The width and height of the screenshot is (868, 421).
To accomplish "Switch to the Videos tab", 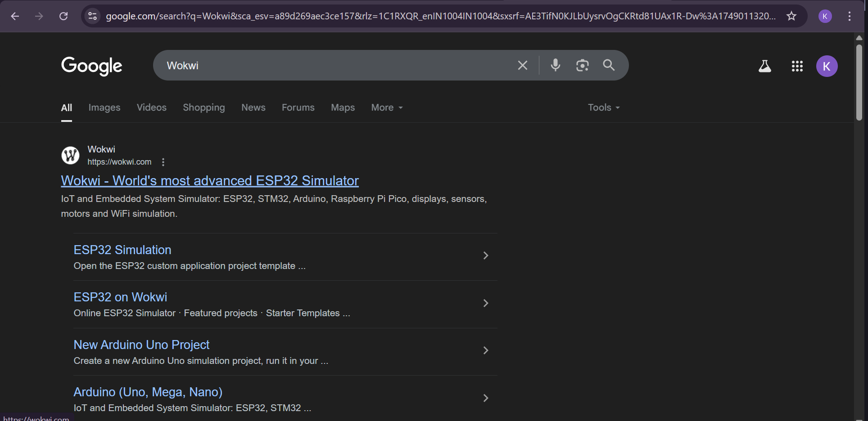I will click(x=152, y=107).
